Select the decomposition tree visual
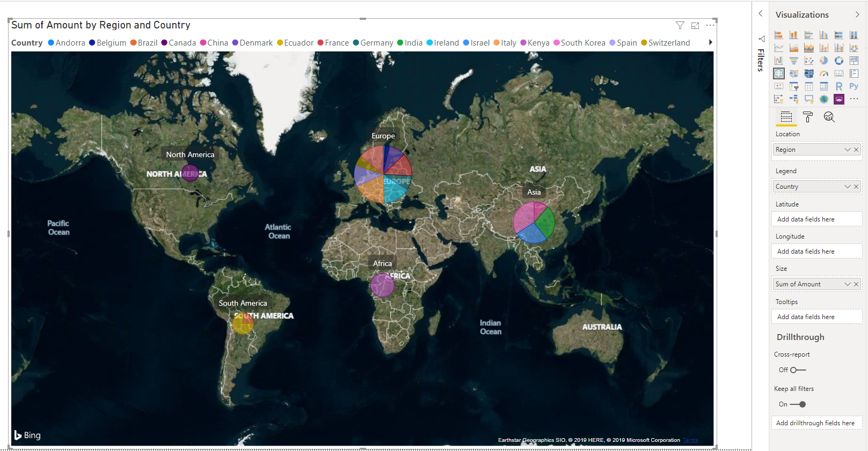Screen dimensions: 868x451 [x=794, y=99]
